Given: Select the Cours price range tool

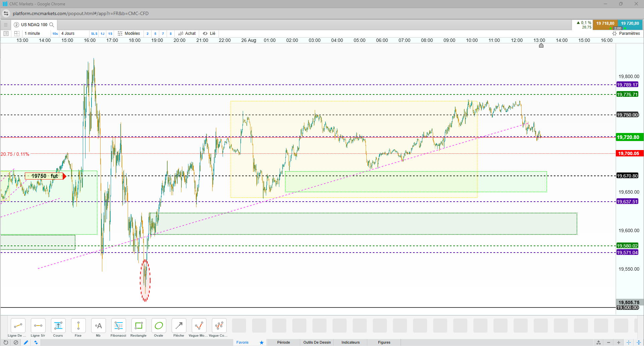Looking at the screenshot, I should click(x=58, y=328).
